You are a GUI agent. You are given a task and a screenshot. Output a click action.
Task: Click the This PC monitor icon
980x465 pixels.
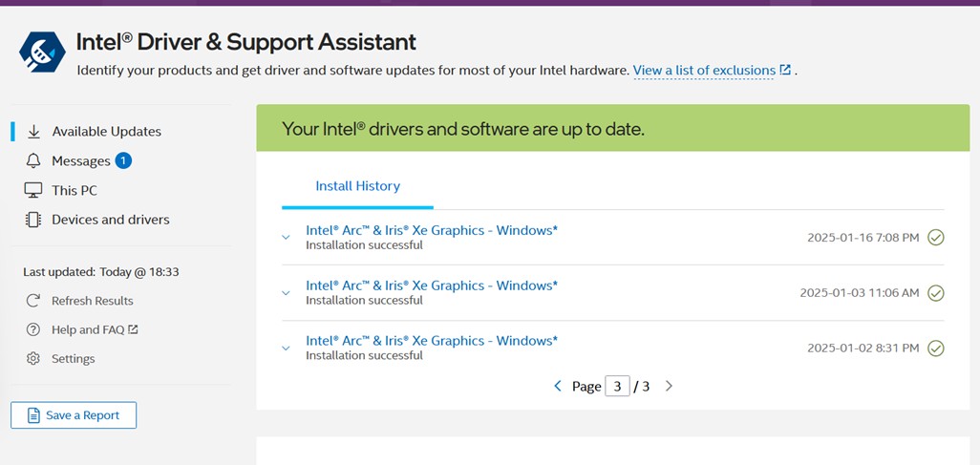(x=33, y=191)
